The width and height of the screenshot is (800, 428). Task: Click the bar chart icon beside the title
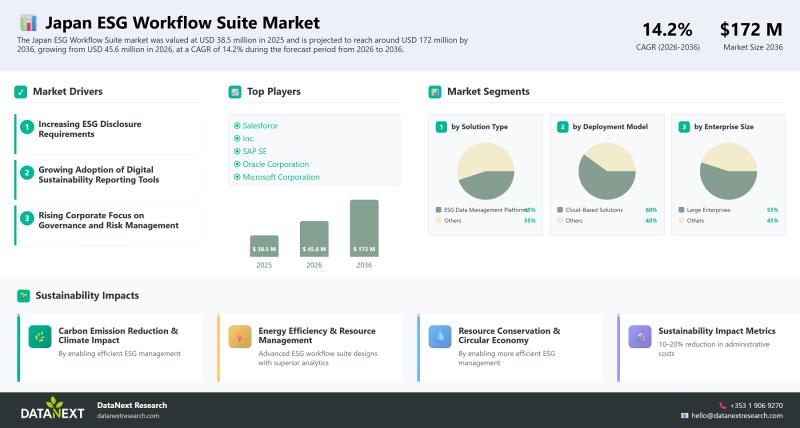pyautogui.click(x=28, y=22)
